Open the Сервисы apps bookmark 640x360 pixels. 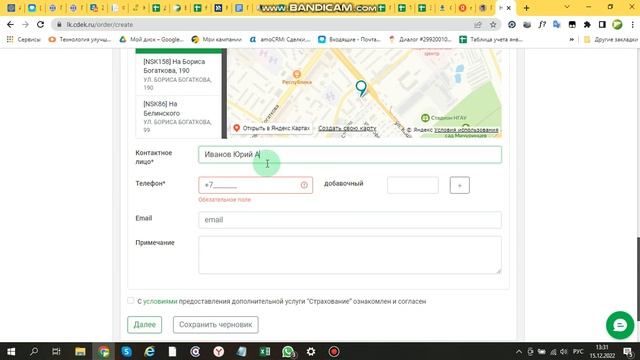pyautogui.click(x=24, y=40)
